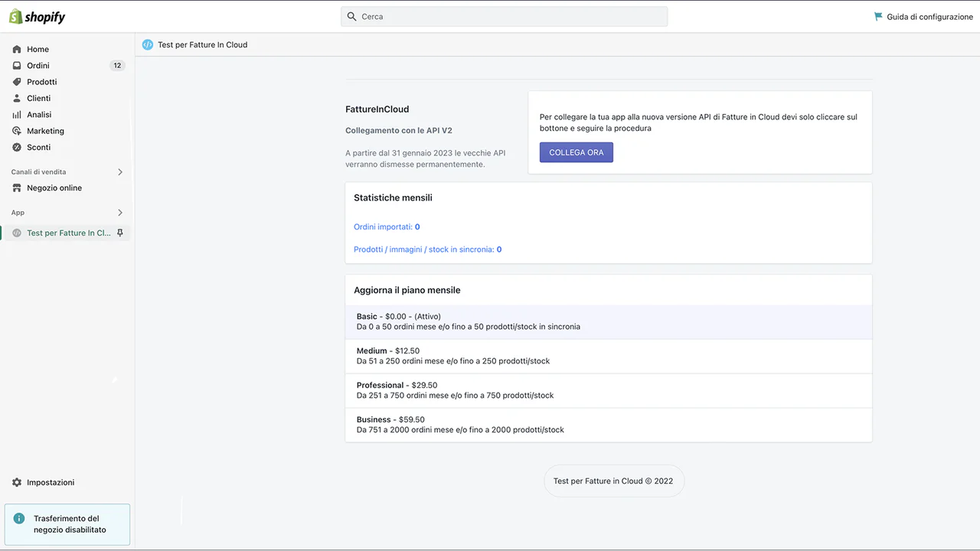Viewport: 980px width, 551px height.
Task: Click the FattureInCloud heading
Action: pos(377,109)
